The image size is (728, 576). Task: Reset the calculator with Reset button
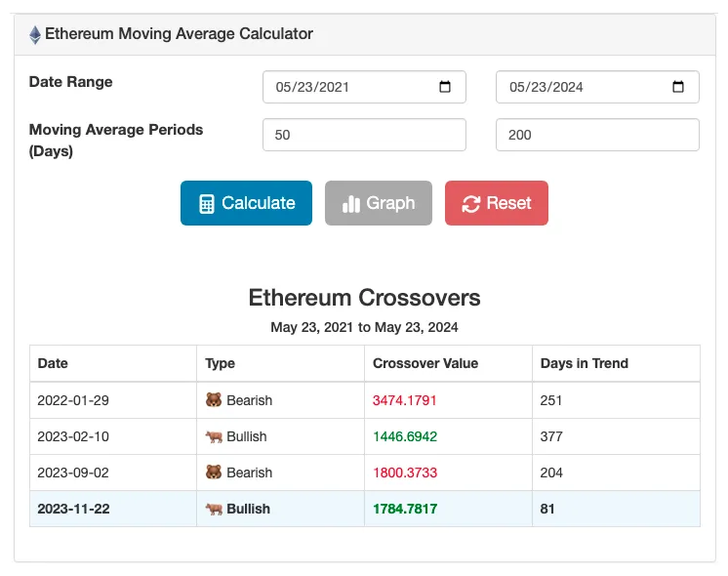(497, 203)
